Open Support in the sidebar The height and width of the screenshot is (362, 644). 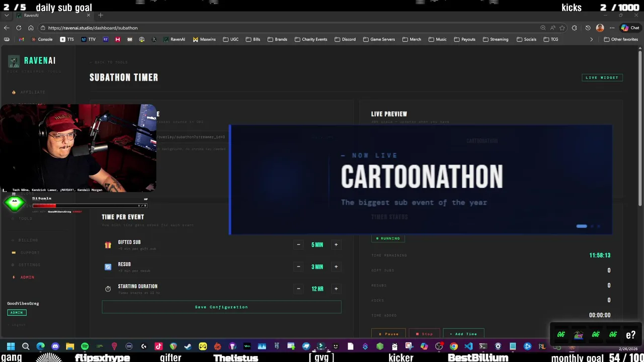(x=26, y=252)
